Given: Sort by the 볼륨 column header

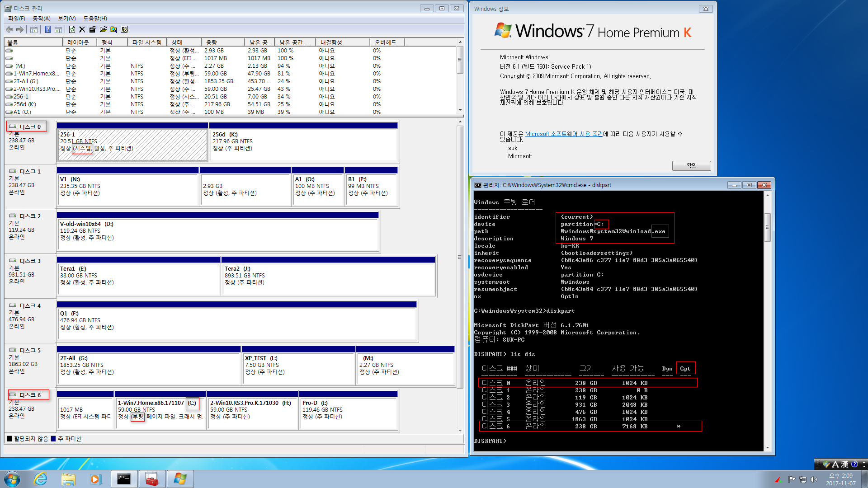Looking at the screenshot, I should tap(33, 42).
